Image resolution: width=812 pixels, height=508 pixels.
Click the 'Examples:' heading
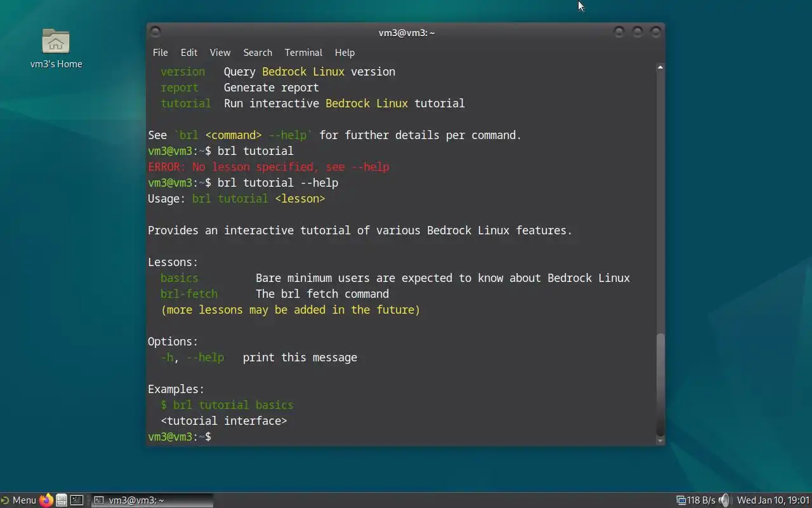[176, 389]
